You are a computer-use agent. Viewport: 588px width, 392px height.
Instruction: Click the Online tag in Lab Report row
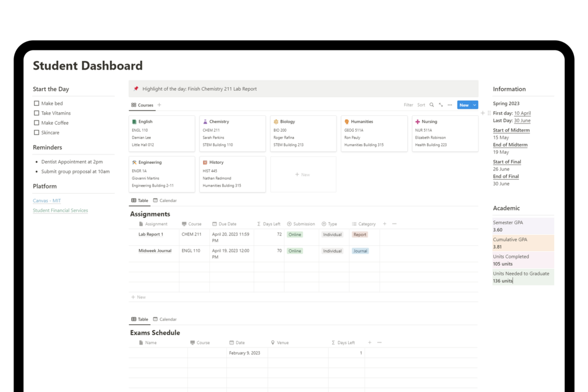coord(295,235)
